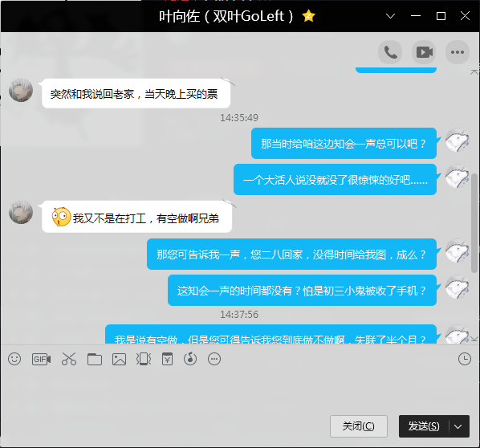This screenshot has width=480, height=448.
Task: Open the emoji picker in the message toolbar
Action: click(14, 359)
